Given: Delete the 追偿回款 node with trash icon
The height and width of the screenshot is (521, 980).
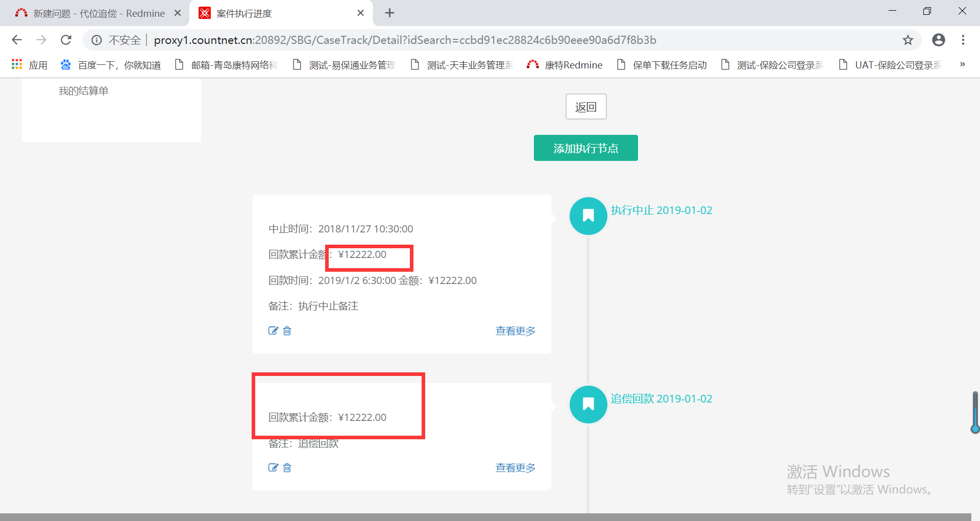Looking at the screenshot, I should coord(287,467).
